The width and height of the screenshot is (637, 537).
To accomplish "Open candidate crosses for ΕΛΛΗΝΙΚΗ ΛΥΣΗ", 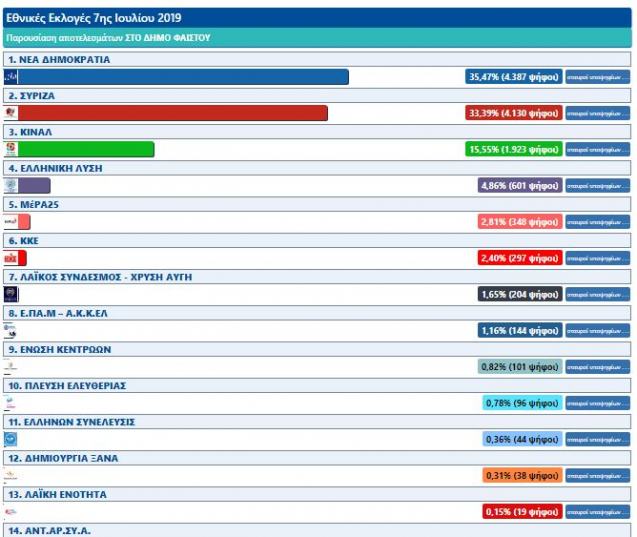I will [x=598, y=186].
